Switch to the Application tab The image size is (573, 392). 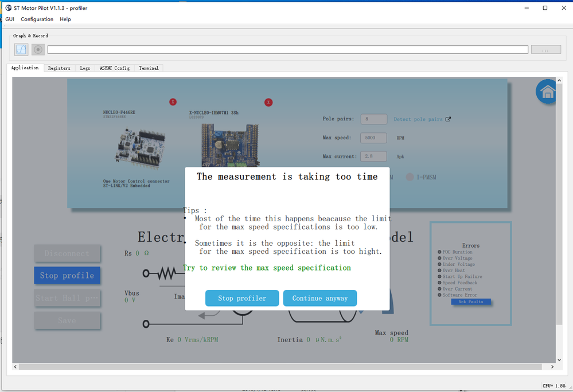pos(25,68)
